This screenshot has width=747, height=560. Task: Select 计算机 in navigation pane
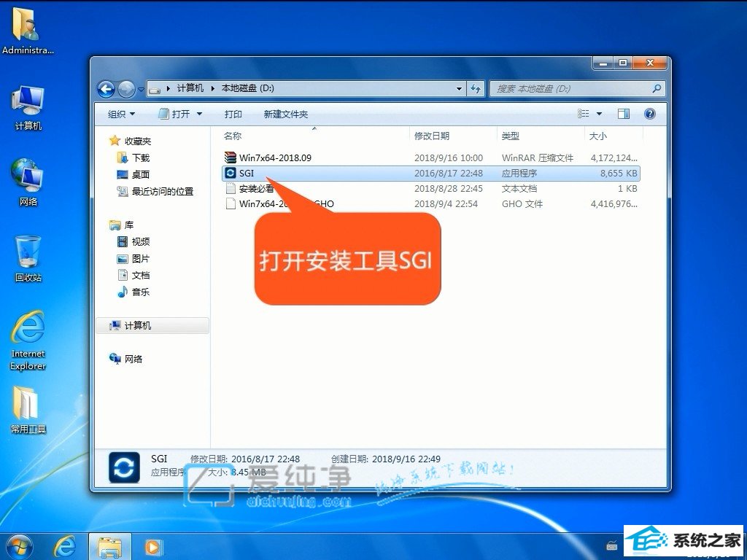pos(138,326)
